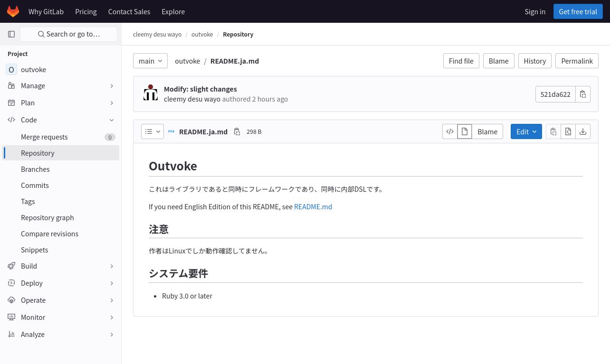Click the Repository breadcrumb
Image resolution: width=610 pixels, height=364 pixels.
[238, 34]
